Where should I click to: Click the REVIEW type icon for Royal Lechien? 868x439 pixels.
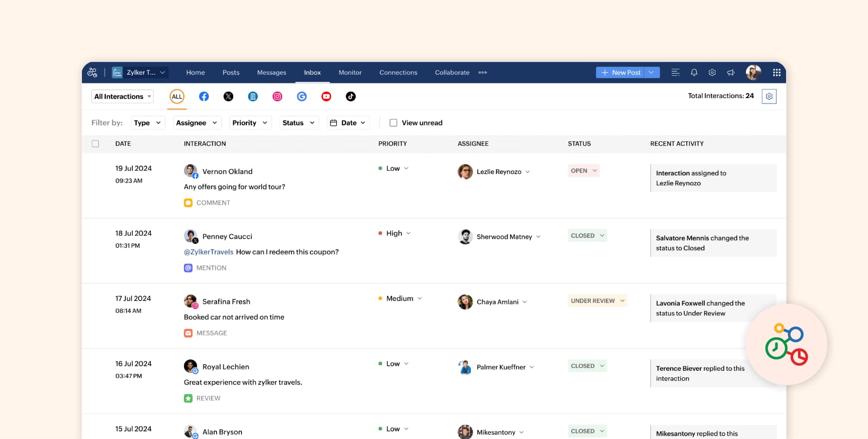tap(188, 398)
